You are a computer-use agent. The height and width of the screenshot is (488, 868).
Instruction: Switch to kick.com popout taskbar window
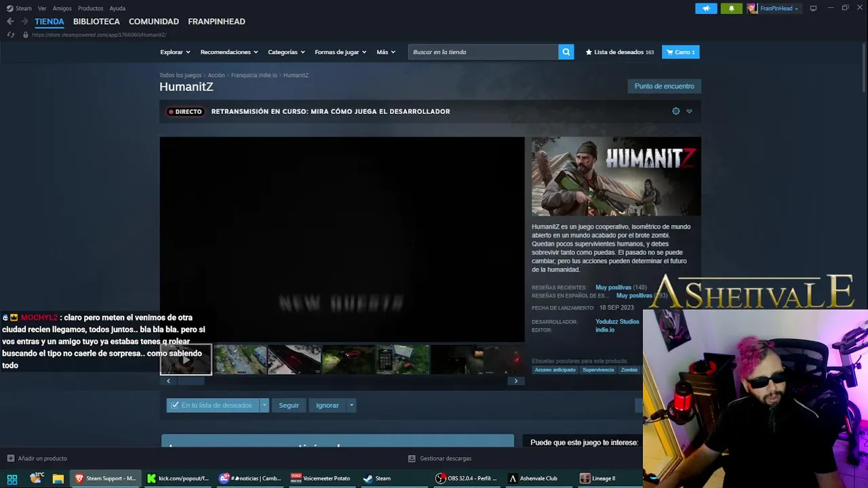178,479
